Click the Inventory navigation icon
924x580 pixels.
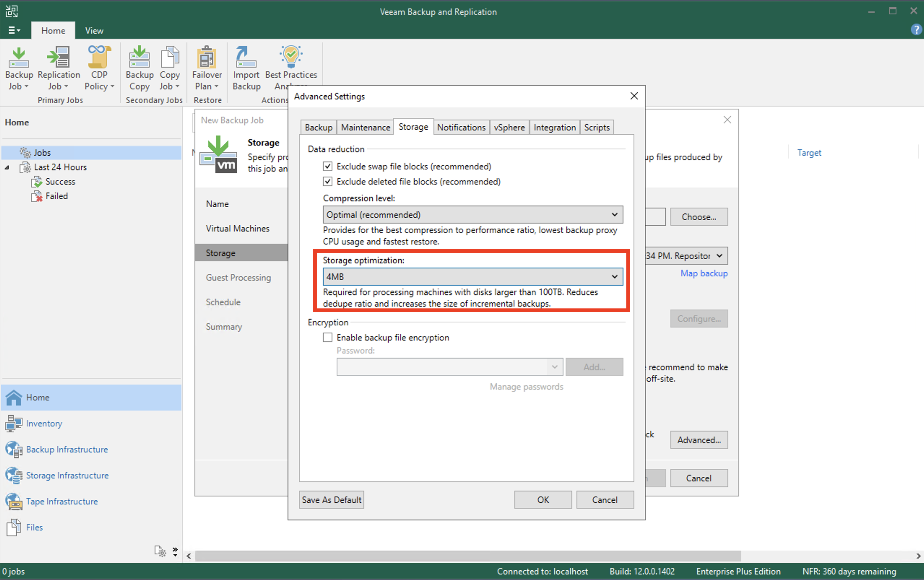coord(14,424)
